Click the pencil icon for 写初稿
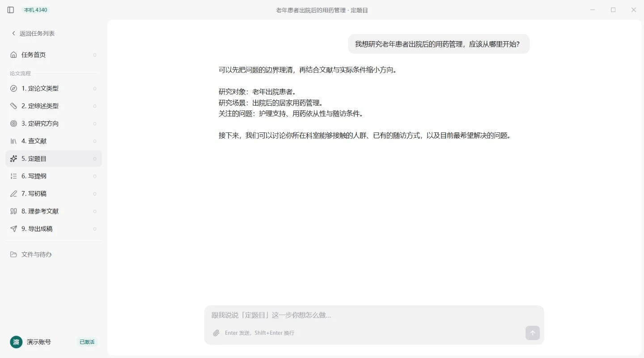Screen dimensions: 644x358 13,194
